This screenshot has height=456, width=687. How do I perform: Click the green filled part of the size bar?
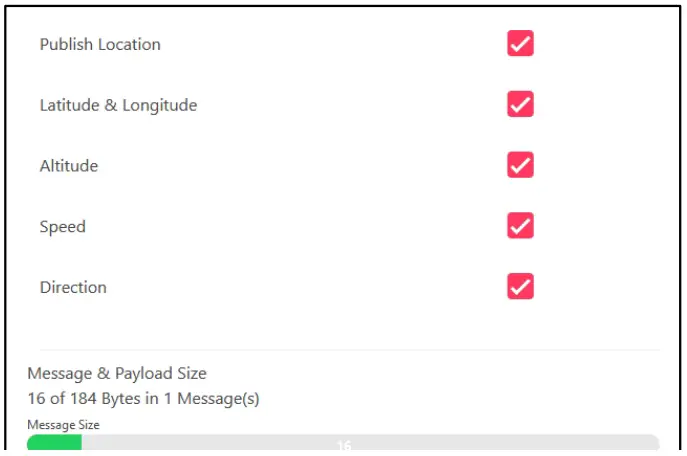click(x=54, y=444)
